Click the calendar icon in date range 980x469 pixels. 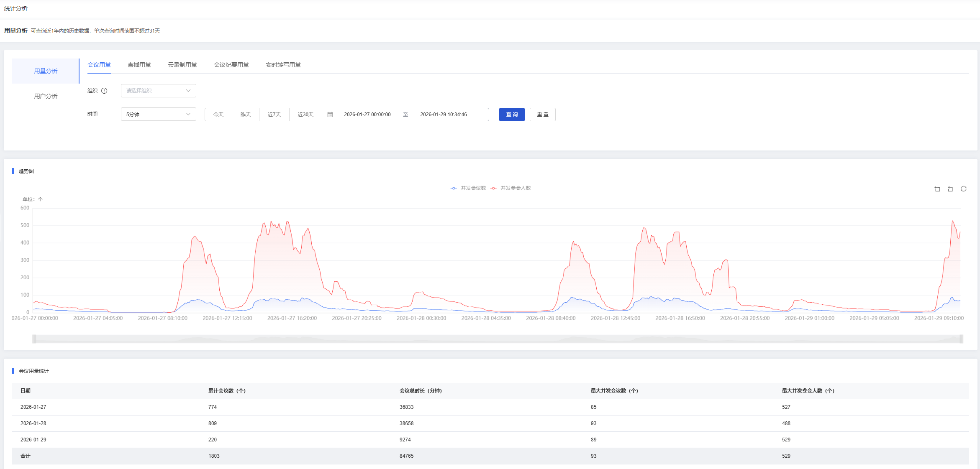[330, 115]
